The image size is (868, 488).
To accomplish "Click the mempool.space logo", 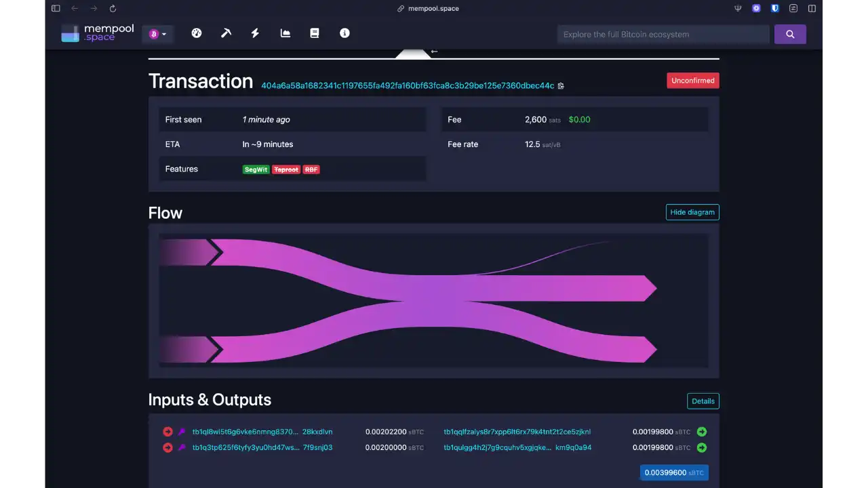I will (96, 33).
